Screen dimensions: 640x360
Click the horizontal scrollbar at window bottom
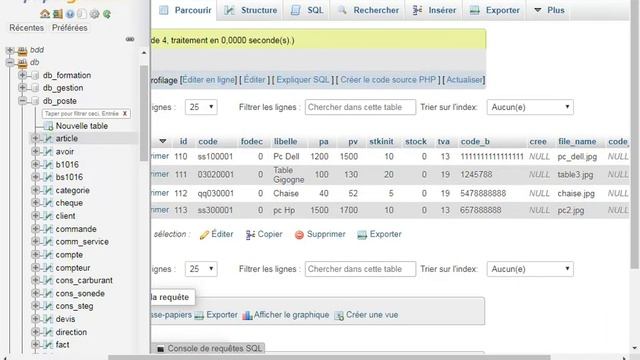[329, 358]
